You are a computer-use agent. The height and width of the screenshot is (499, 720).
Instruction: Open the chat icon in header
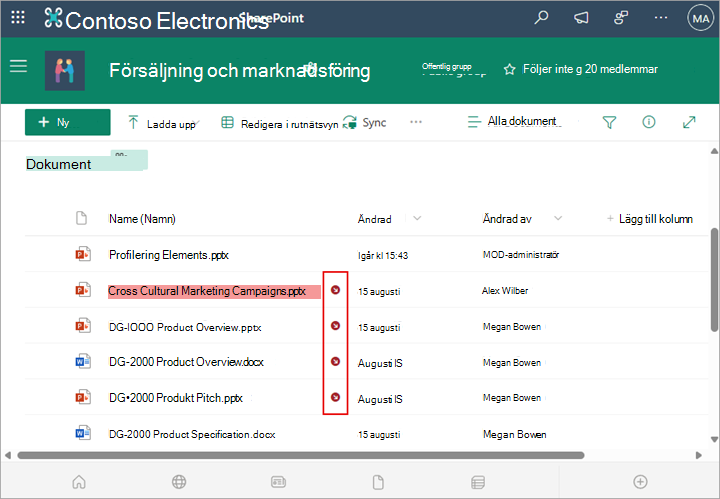(621, 18)
